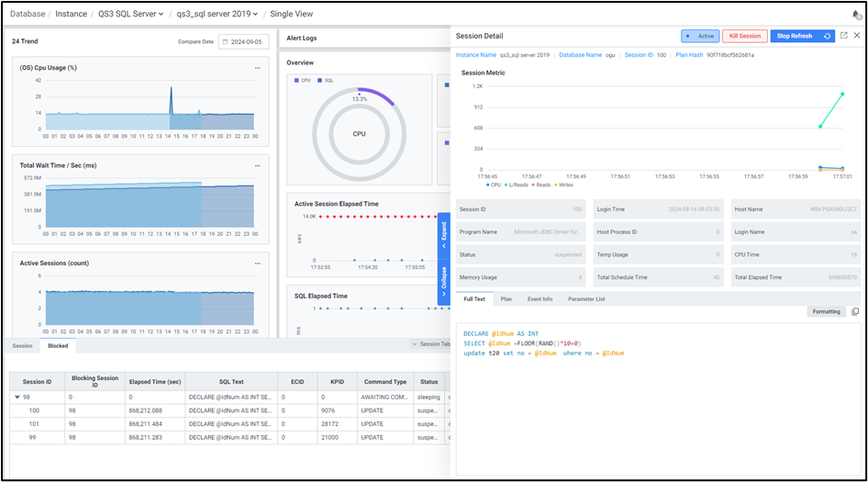Close the Session Detail panel
The height and width of the screenshot is (482, 868).
[857, 36]
